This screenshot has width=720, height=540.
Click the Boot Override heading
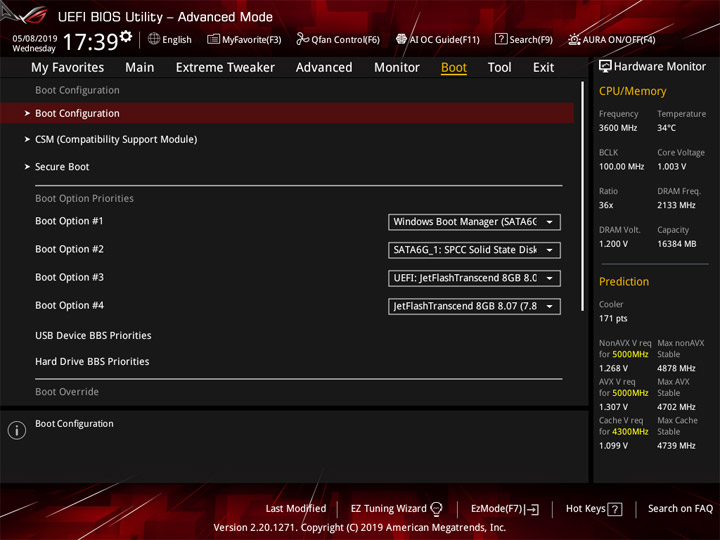[x=67, y=392]
